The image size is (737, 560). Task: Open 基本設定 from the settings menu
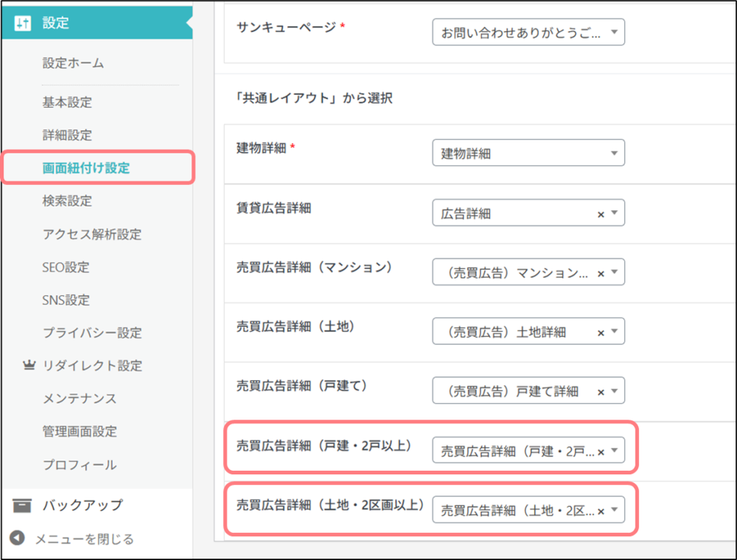(x=67, y=102)
